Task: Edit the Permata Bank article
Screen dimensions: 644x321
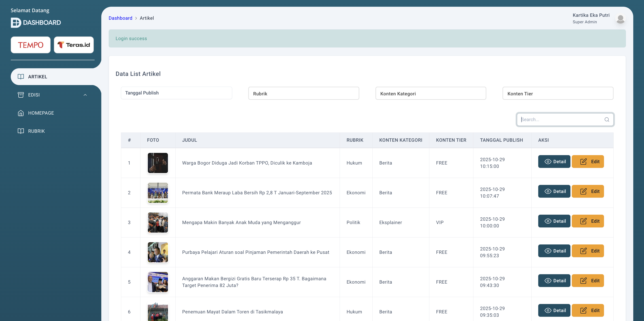Action: click(587, 191)
